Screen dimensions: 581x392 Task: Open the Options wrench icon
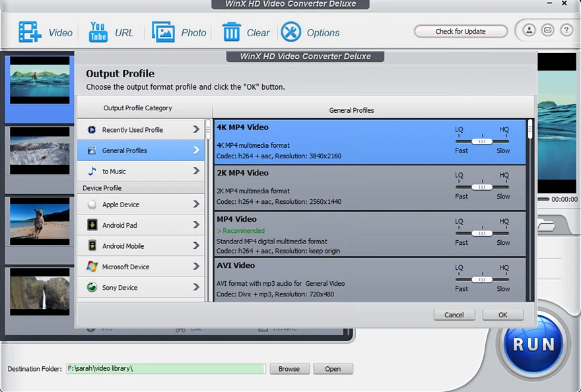tap(291, 32)
